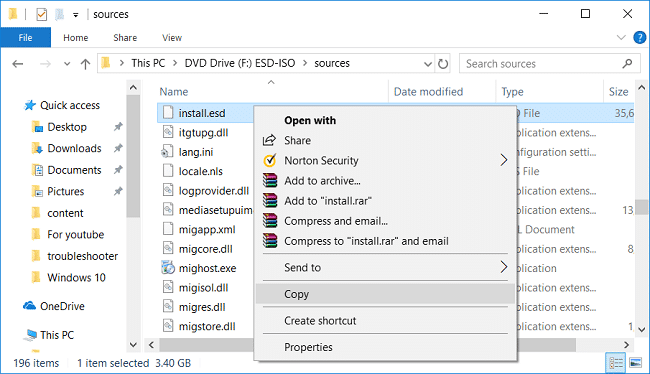Image resolution: width=650 pixels, height=374 pixels.
Task: Sort by the Type column header
Action: tap(512, 92)
